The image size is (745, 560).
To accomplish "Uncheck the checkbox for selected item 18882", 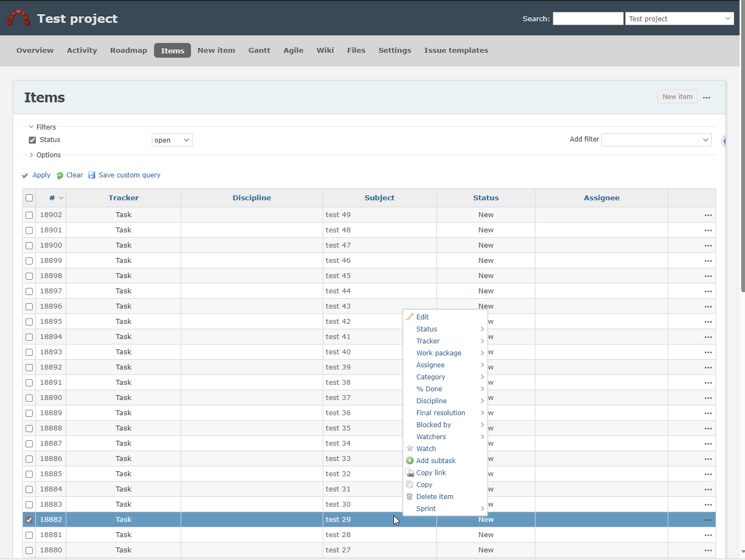I will tap(29, 520).
